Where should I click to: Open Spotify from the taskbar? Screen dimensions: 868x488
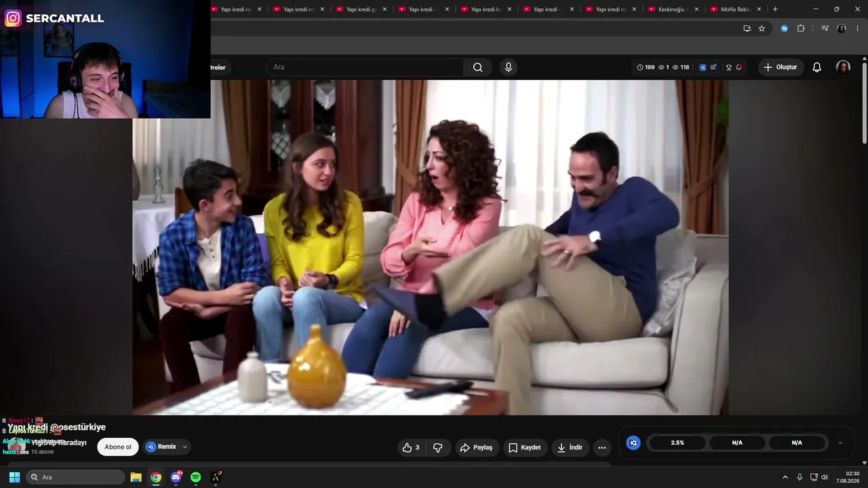[x=195, y=477]
